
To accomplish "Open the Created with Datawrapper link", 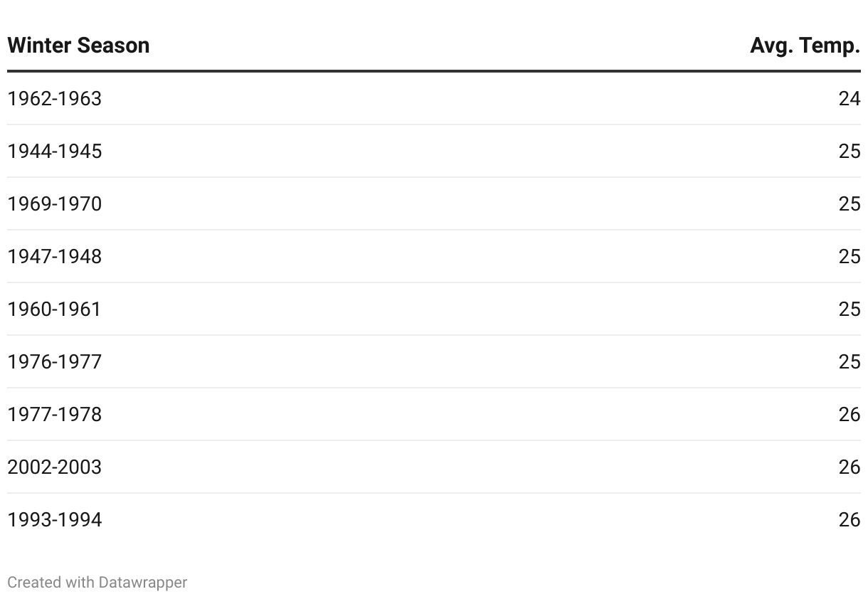I will [x=97, y=582].
